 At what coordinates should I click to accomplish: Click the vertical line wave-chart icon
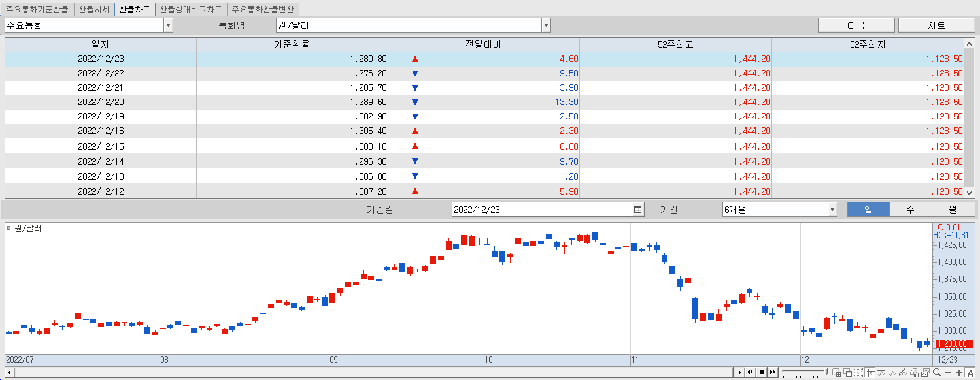tap(892, 372)
